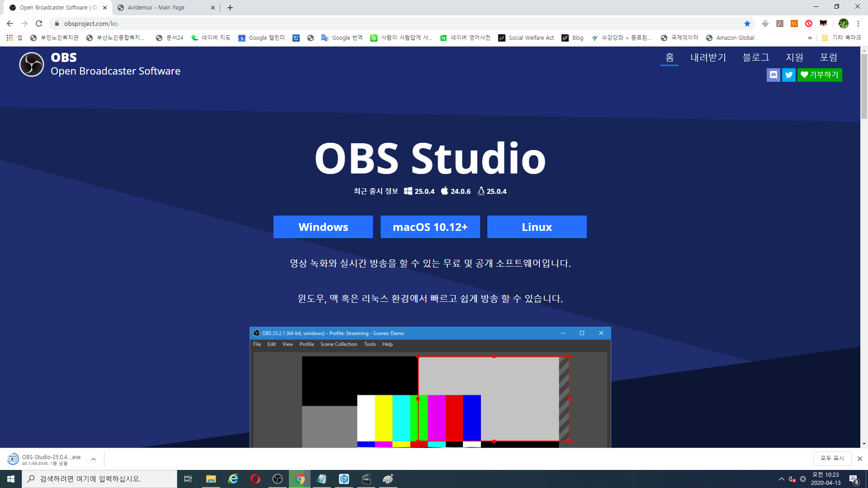Switch to Avidemux Main Page tab
Screen dimensions: 868x488
tap(156, 8)
